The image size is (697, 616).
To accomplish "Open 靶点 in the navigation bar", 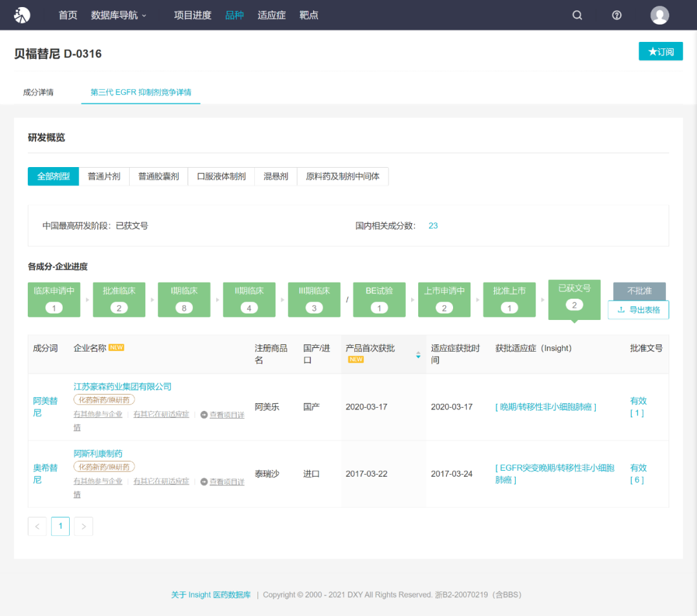I will pyautogui.click(x=309, y=15).
